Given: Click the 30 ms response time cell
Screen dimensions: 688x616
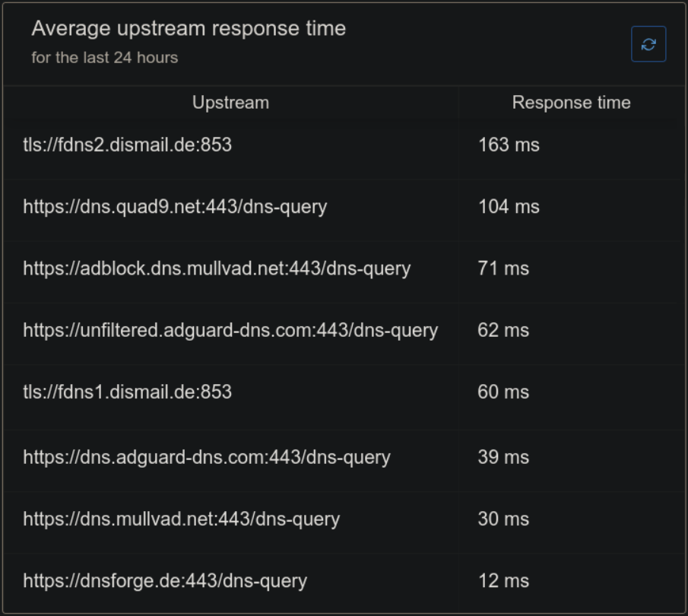Looking at the screenshot, I should coord(503,519).
